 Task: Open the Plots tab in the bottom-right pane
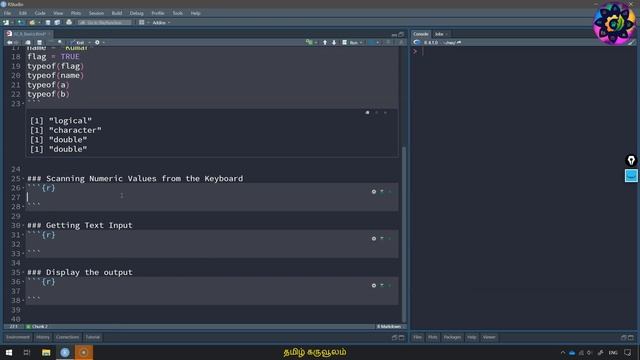[x=433, y=337]
